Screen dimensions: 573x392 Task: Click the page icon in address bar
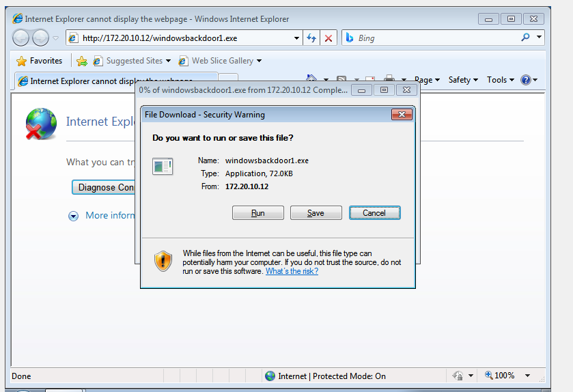click(73, 38)
